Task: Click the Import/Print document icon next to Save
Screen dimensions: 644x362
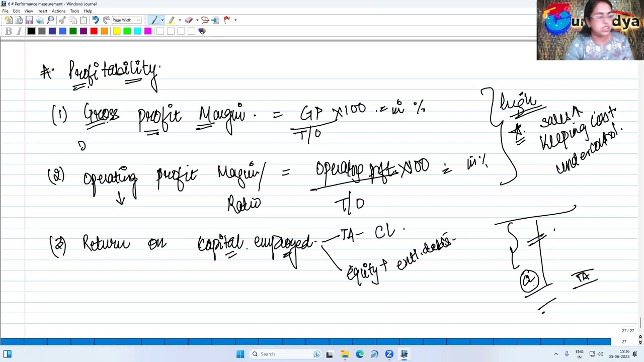Action: tap(40, 20)
